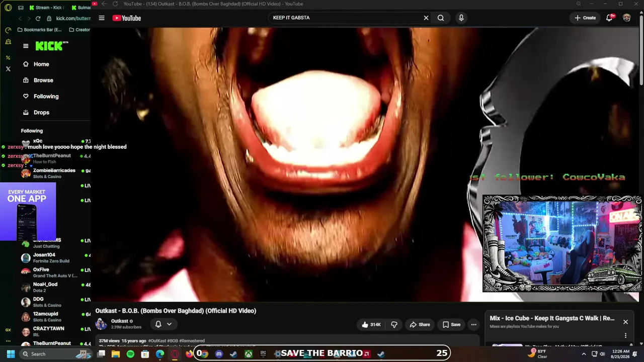The image size is (644, 362).
Task: Save the video to a playlist
Action: tap(451, 325)
